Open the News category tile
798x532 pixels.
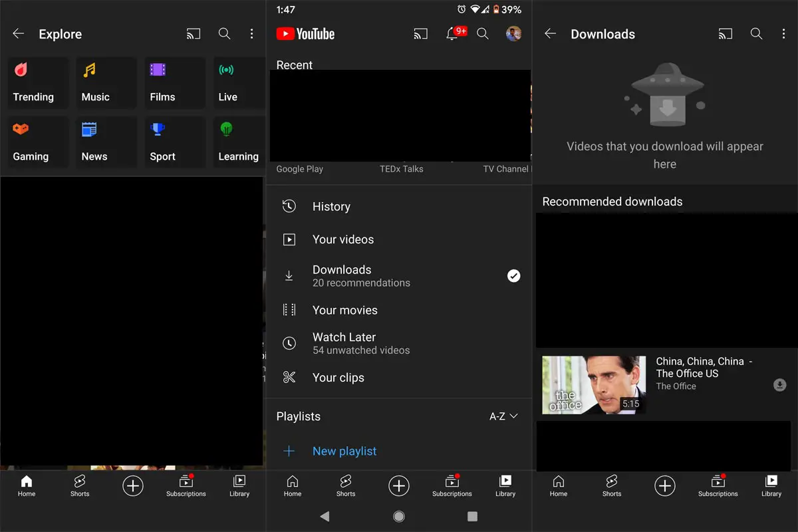tap(106, 142)
